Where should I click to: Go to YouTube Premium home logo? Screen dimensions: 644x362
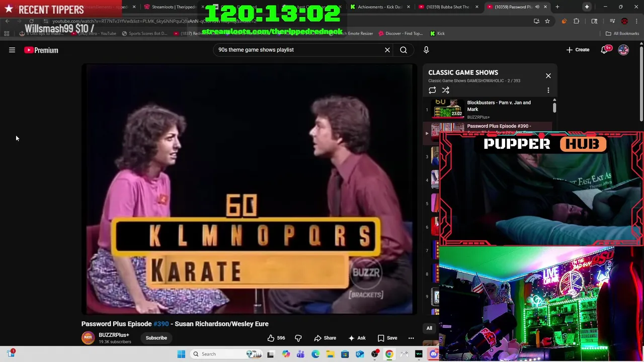click(41, 50)
